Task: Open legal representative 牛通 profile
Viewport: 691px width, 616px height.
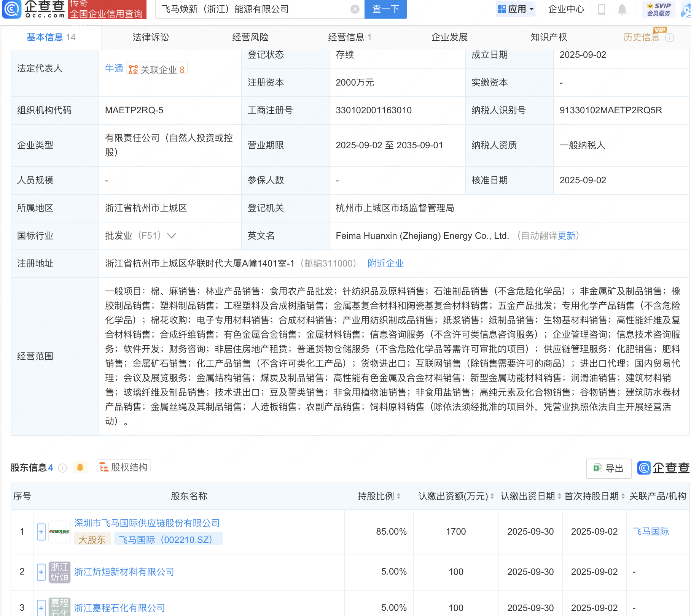Action: pos(114,68)
